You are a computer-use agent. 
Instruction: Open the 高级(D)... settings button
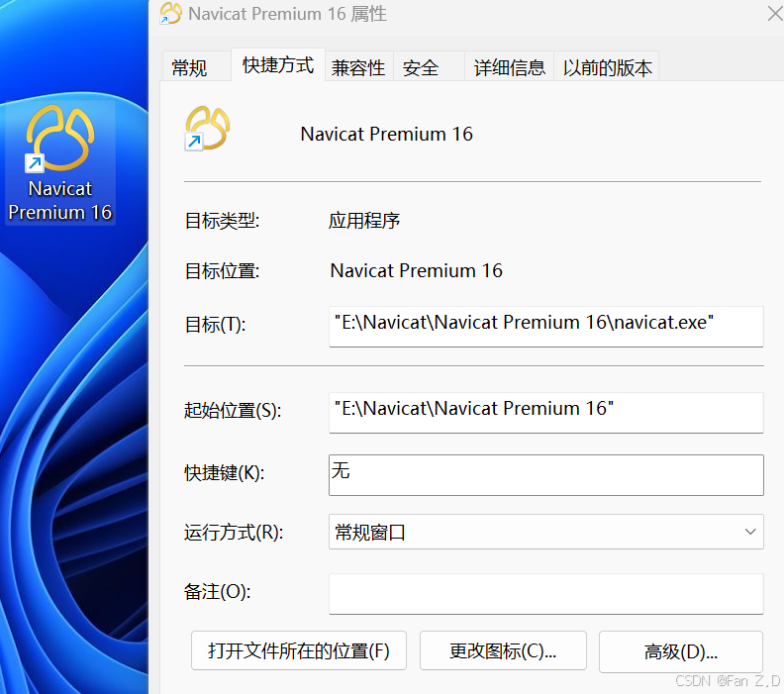(x=680, y=651)
